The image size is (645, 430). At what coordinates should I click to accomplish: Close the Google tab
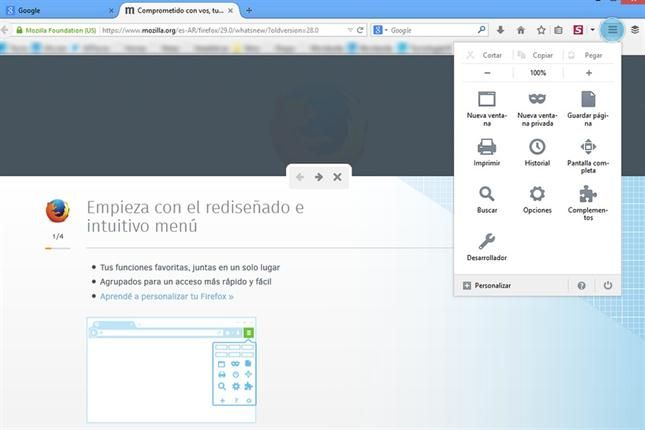[111, 11]
